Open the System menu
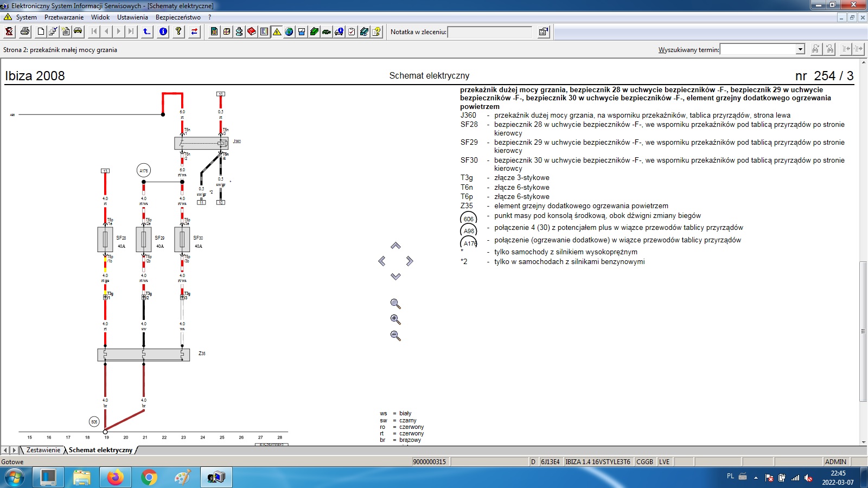 (26, 17)
